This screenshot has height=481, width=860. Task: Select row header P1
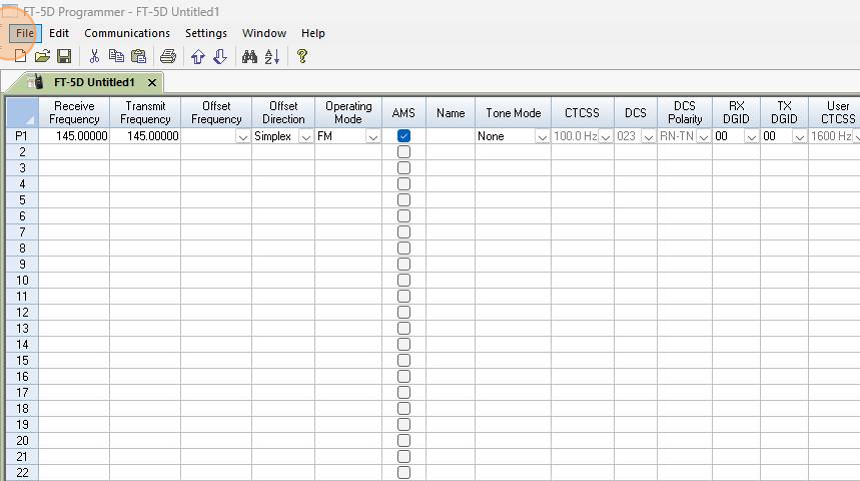[x=22, y=135]
